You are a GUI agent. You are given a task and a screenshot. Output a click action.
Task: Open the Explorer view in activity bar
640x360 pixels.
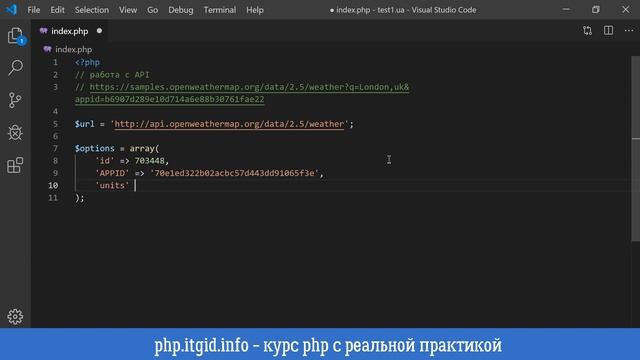click(x=16, y=36)
